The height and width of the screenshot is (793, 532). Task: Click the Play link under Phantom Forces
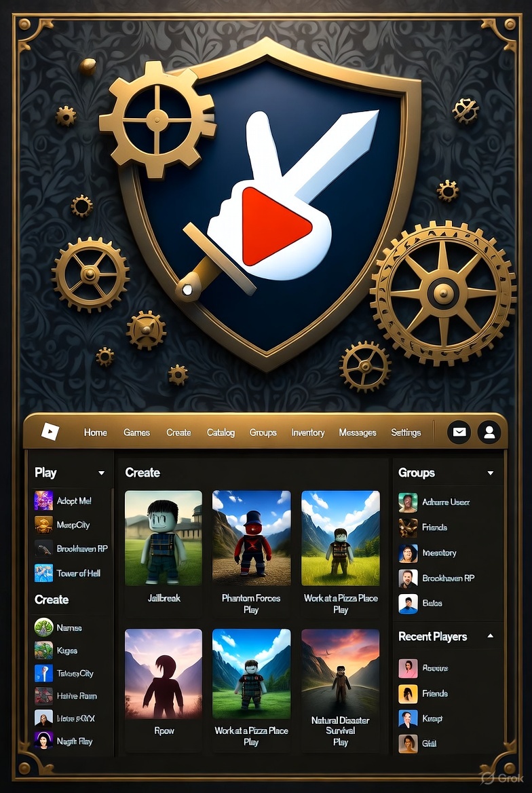(x=251, y=610)
